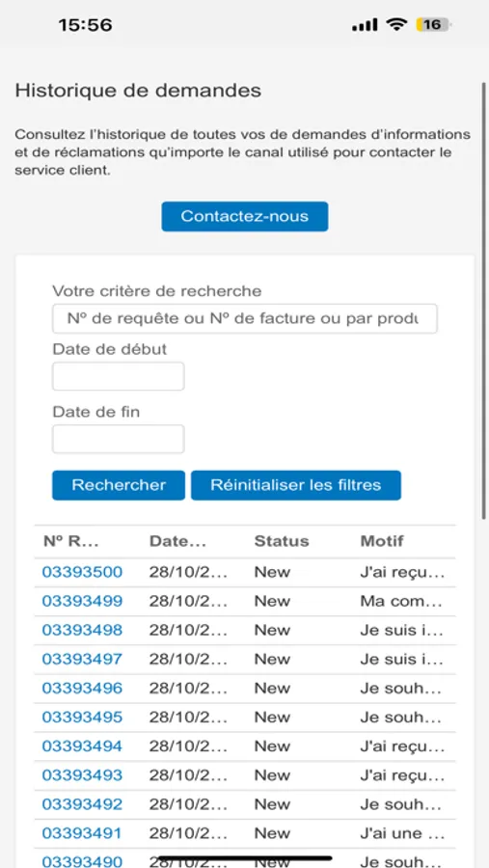
Task: Click the Votre critère de recherche label
Action: (x=156, y=290)
